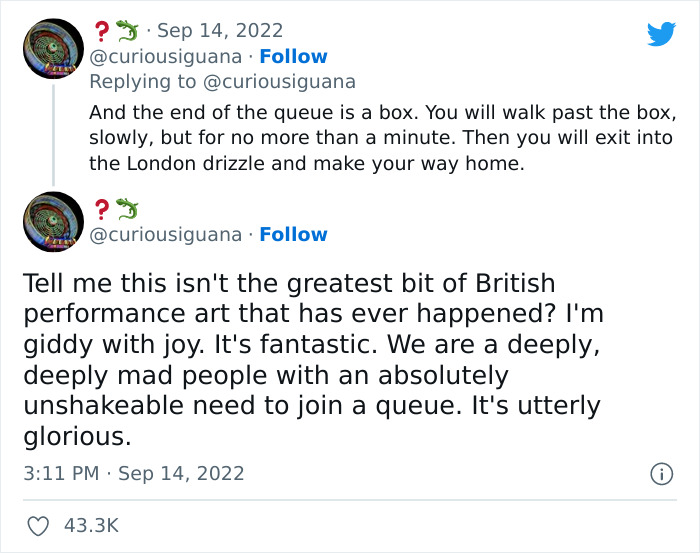Click the lizard emoji in reply header
The image size is (700, 553).
pyautogui.click(x=126, y=31)
